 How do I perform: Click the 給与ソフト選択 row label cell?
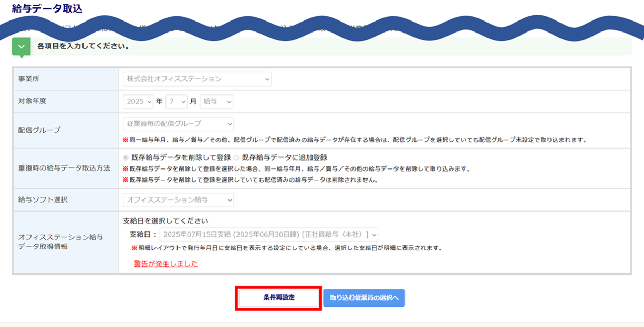[66, 200]
